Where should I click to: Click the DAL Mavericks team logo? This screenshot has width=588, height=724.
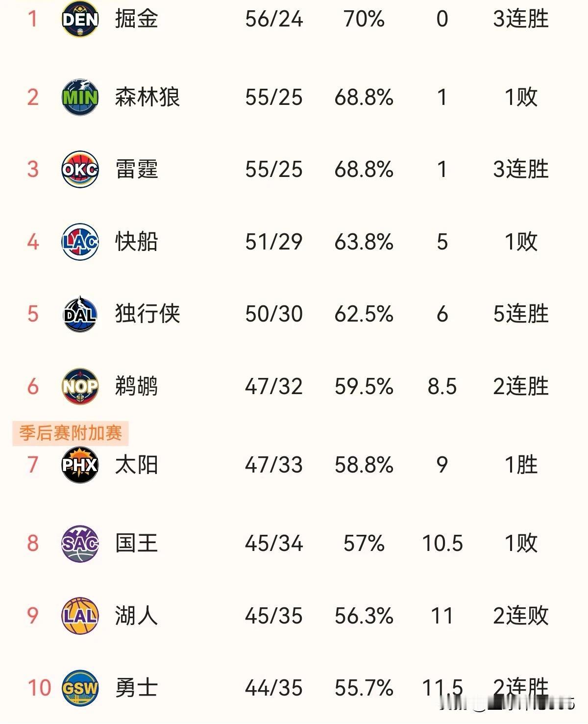(x=80, y=314)
